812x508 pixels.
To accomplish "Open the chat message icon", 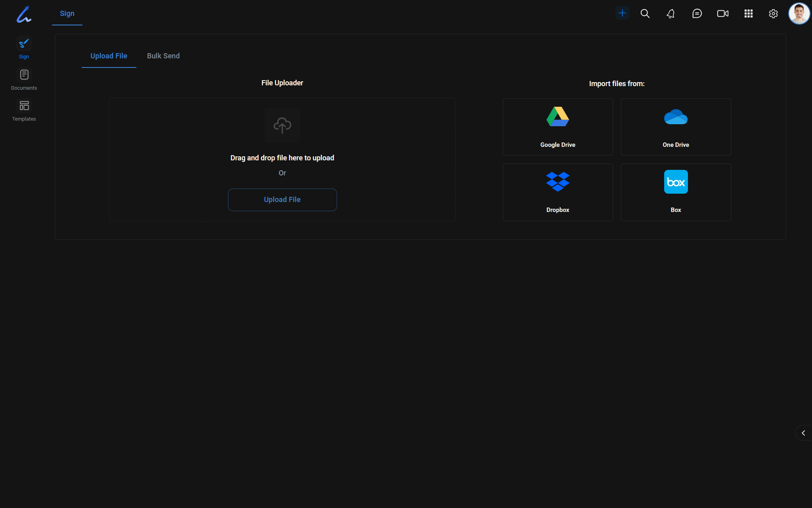I will (x=697, y=13).
